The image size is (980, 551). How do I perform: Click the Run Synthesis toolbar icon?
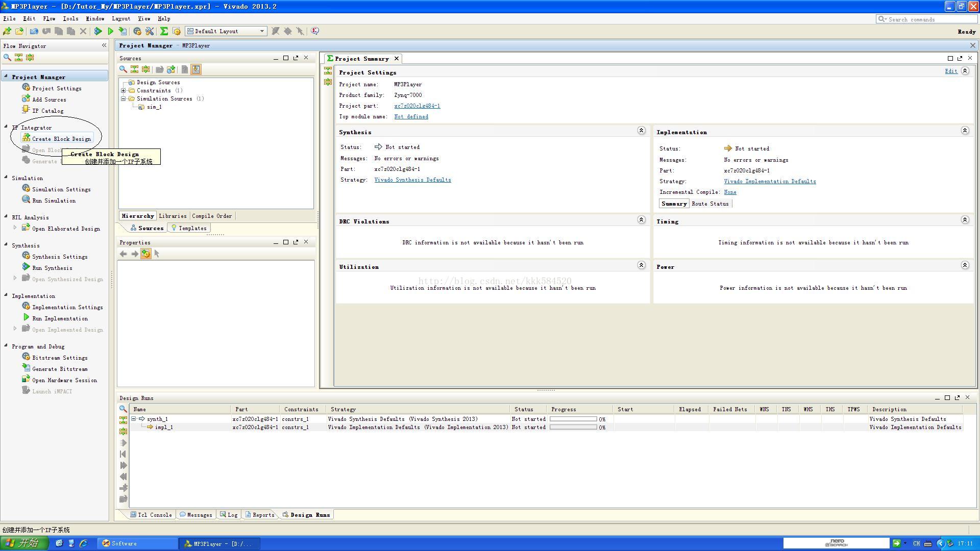point(98,31)
